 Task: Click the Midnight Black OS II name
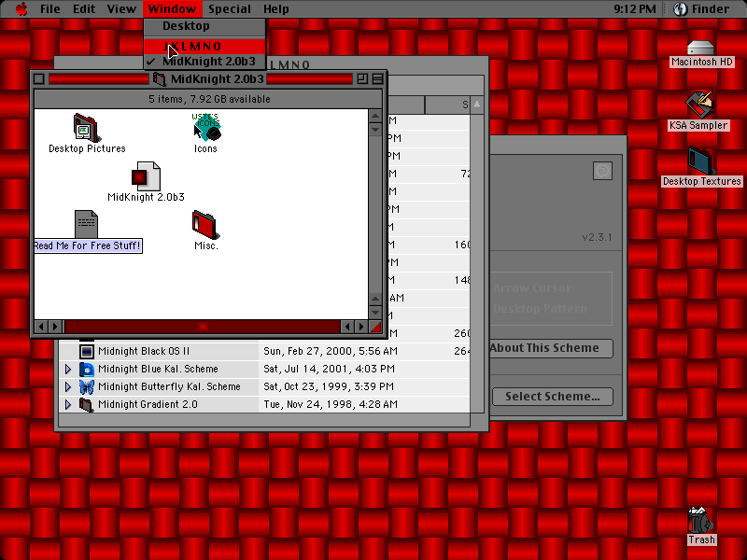click(144, 352)
